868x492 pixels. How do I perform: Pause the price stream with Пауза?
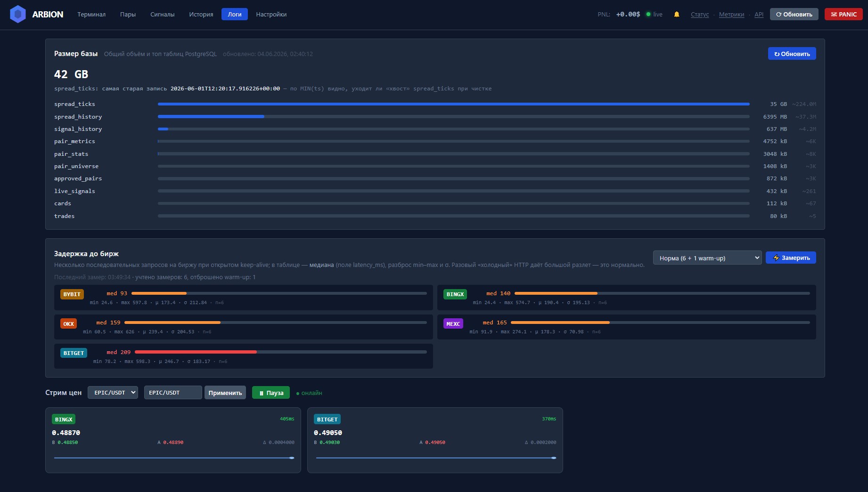271,393
